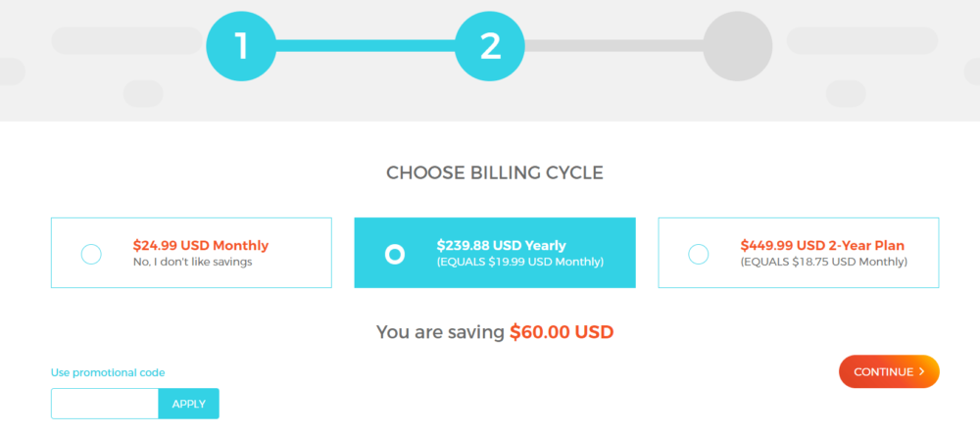Click the $60.00 USD savings amount
Image resolution: width=980 pixels, height=435 pixels.
click(562, 332)
